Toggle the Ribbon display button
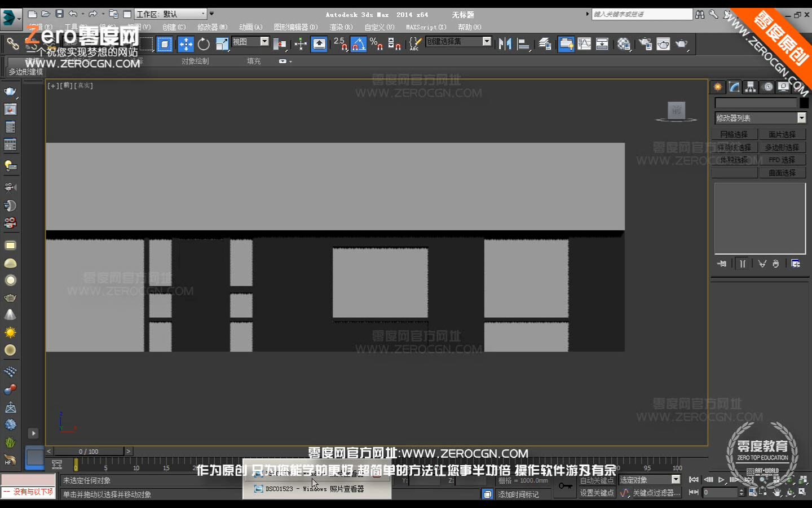Viewport: 812px width, 508px height. [566, 44]
